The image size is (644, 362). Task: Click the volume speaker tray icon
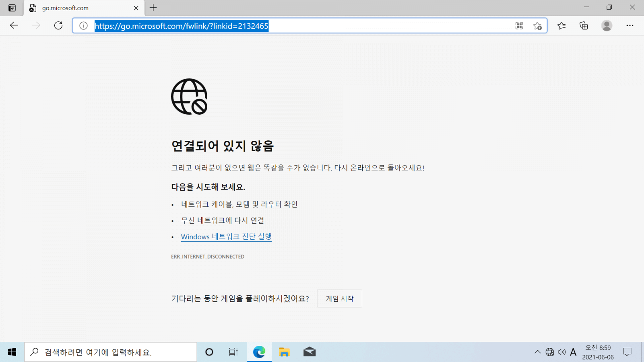coord(562,352)
